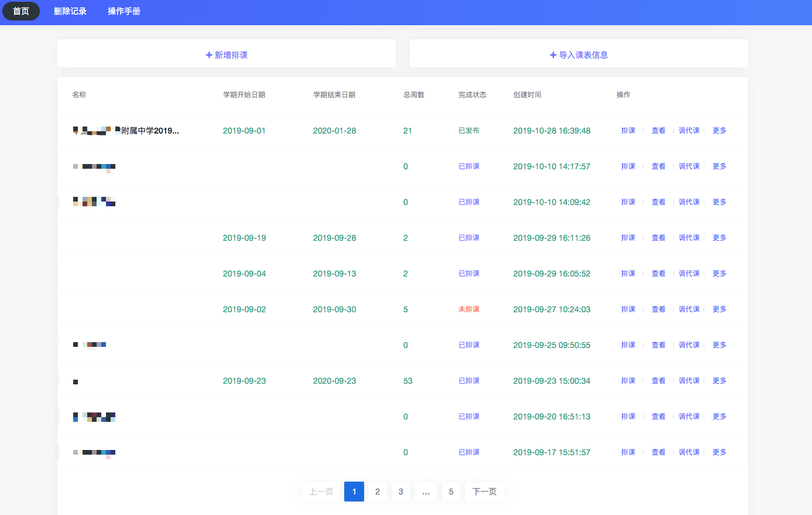812x515 pixels.
Task: Click 调代课 for the 2019-09-29 16:11:26 row
Action: click(x=689, y=238)
